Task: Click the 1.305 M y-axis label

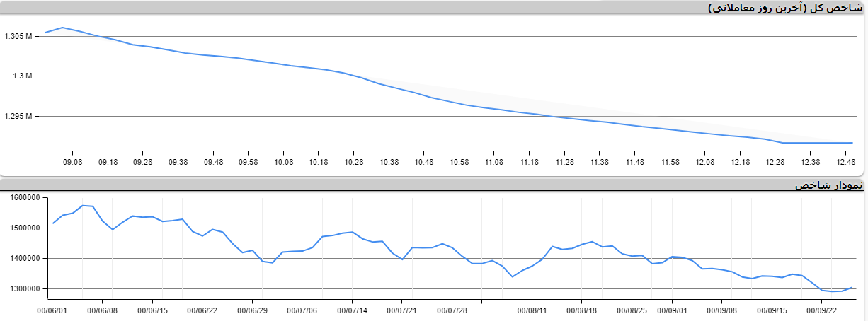Action: 19,36
